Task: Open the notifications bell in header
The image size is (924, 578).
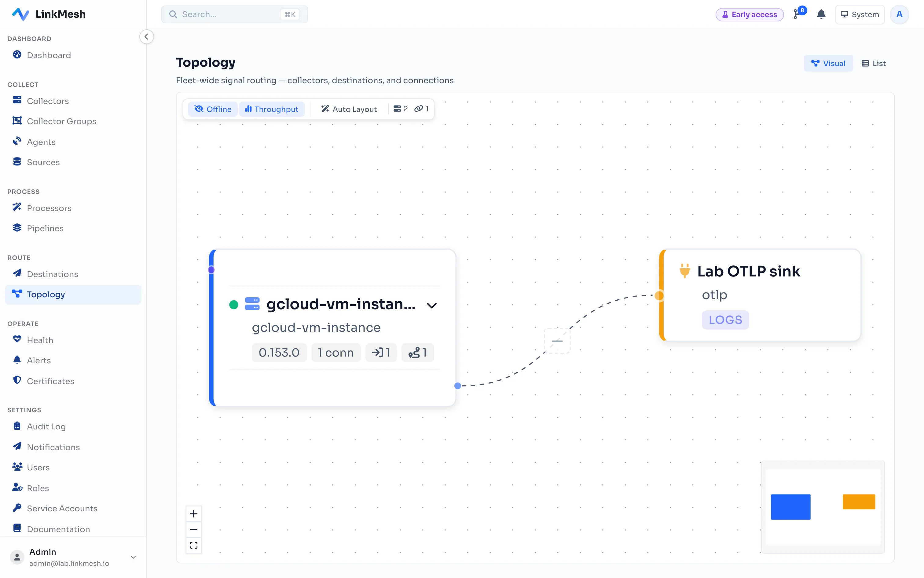Action: click(821, 15)
